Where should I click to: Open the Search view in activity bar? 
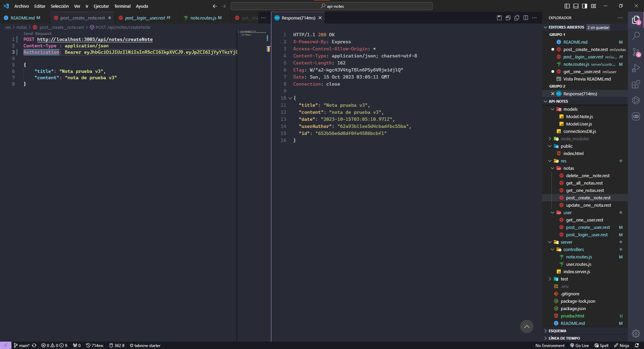[636, 36]
